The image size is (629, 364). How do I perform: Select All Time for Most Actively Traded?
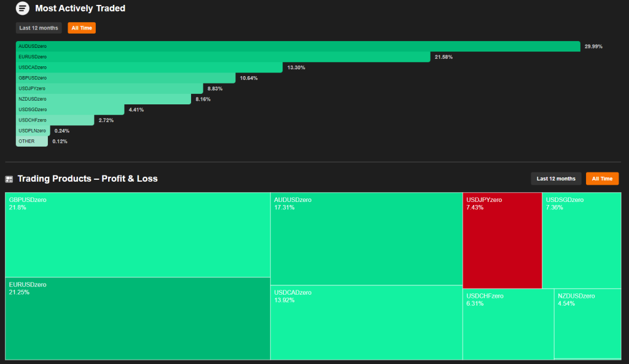click(x=82, y=28)
